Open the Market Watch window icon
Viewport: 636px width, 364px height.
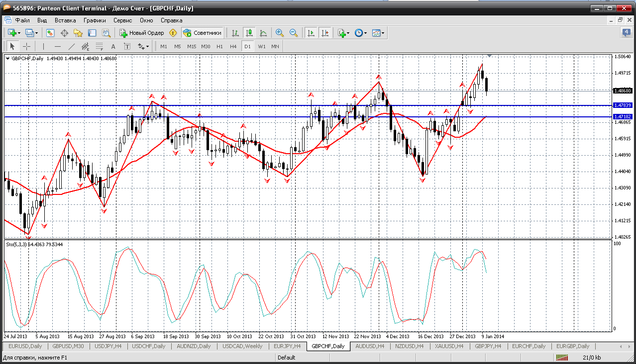(50, 33)
